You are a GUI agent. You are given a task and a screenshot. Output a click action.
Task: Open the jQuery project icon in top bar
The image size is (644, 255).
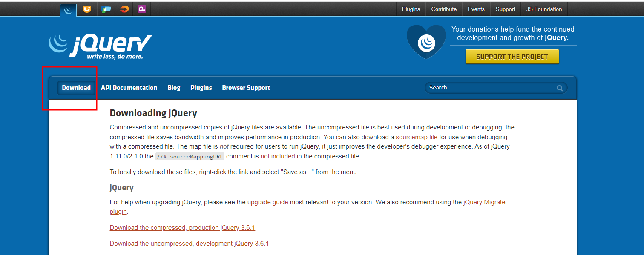[68, 9]
